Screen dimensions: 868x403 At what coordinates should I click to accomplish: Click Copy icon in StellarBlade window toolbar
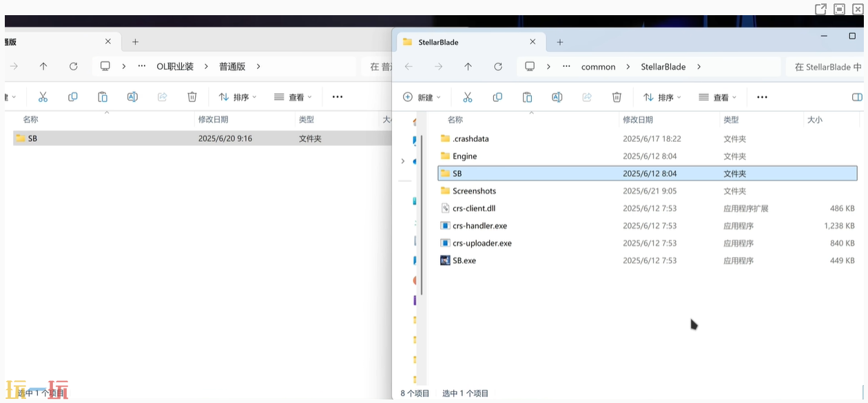click(x=497, y=97)
